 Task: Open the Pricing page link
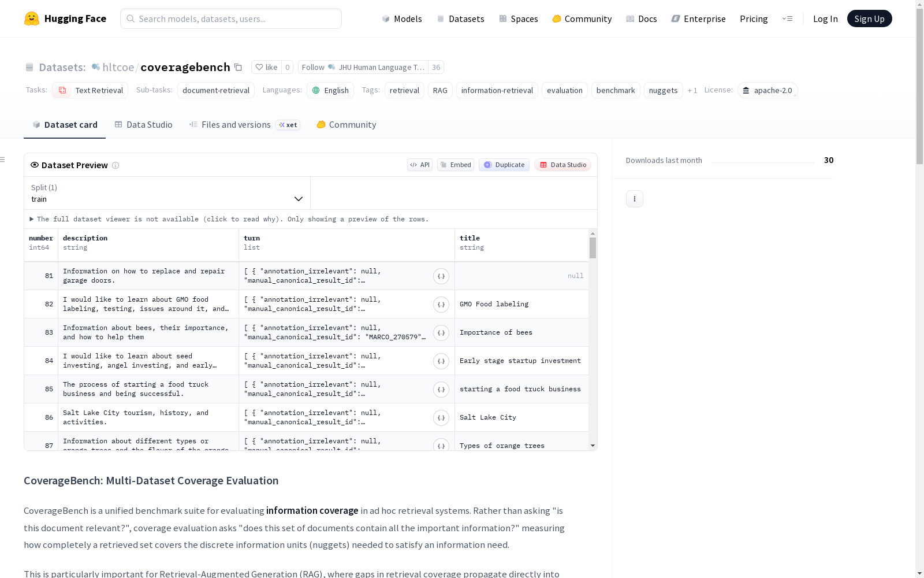754,18
